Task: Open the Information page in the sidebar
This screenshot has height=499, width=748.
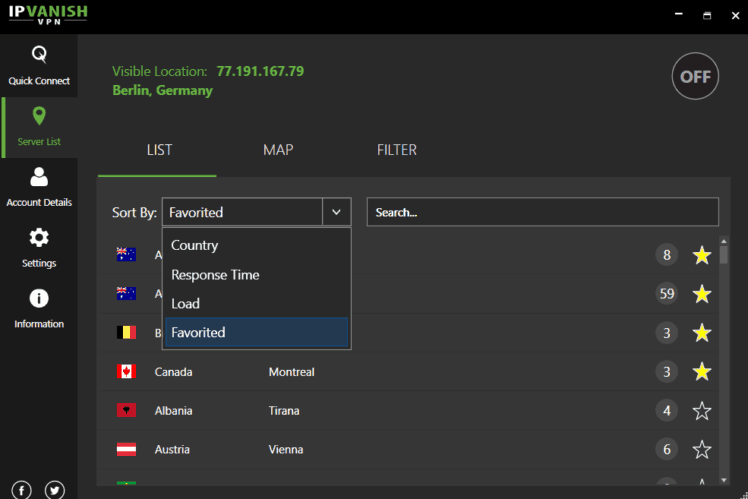Action: click(39, 309)
